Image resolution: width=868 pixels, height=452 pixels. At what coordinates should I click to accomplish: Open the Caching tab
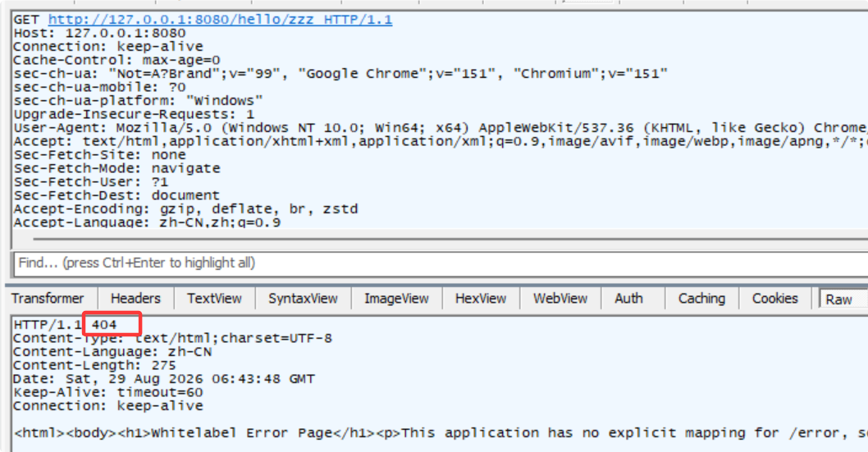702,299
